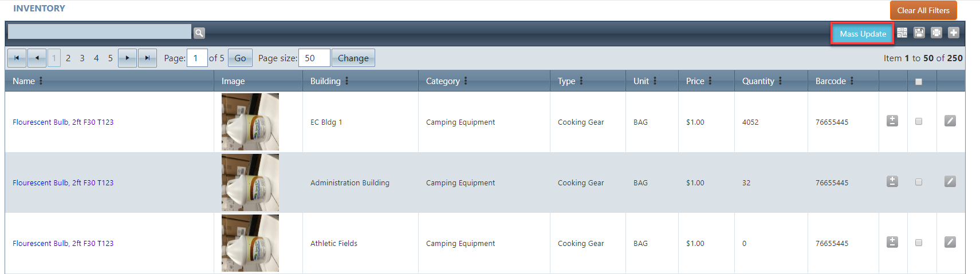Viewport: 980px width, 274px height.
Task: Open the Name column options menu
Action: click(41, 81)
